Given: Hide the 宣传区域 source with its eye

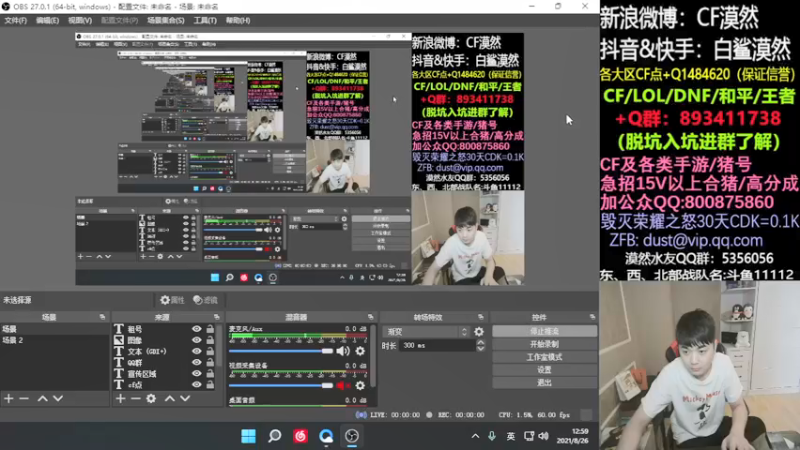Looking at the screenshot, I should click(196, 374).
